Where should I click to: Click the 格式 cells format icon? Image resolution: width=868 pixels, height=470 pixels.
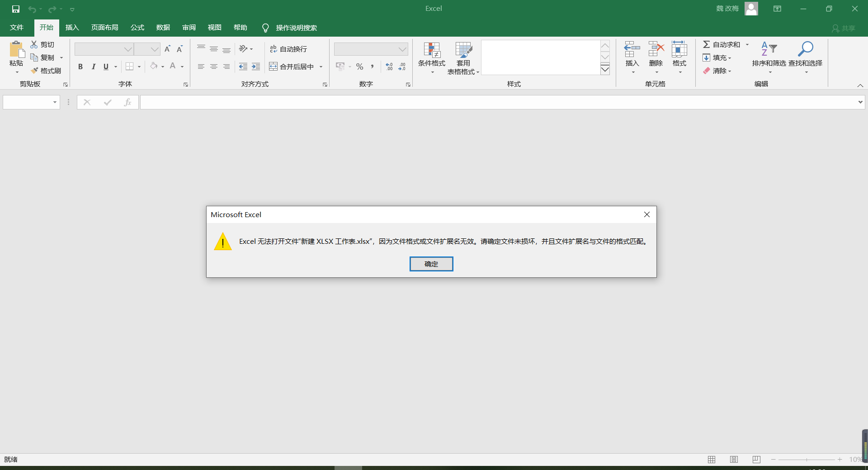679,49
